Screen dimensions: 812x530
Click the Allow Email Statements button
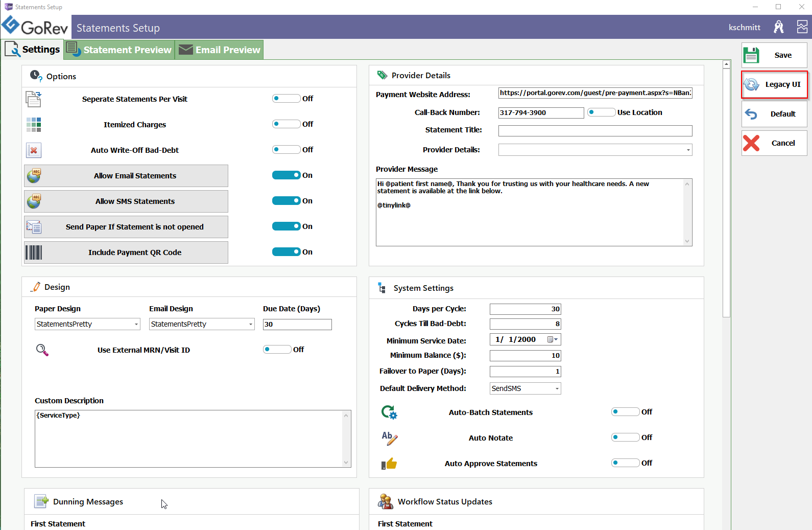[x=126, y=176]
